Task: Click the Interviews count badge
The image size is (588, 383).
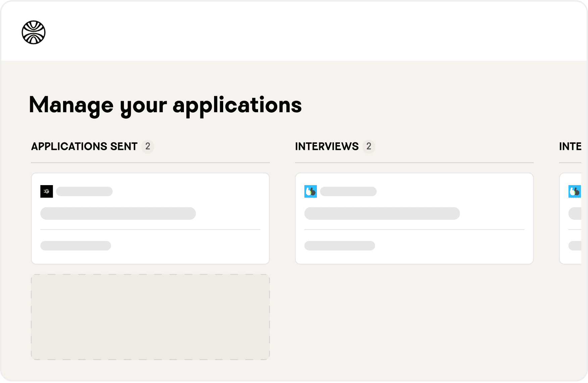Action: pos(369,146)
